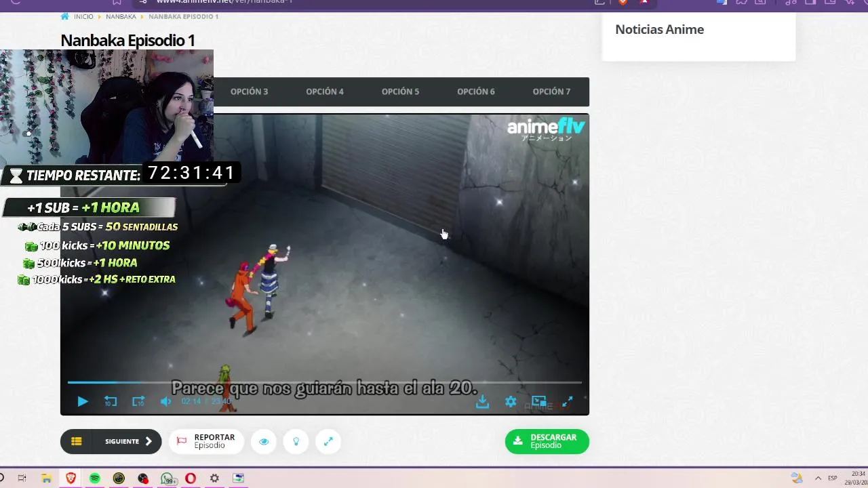The width and height of the screenshot is (868, 488).
Task: Enable picture-in-picture mode in player
Action: [x=539, y=401]
